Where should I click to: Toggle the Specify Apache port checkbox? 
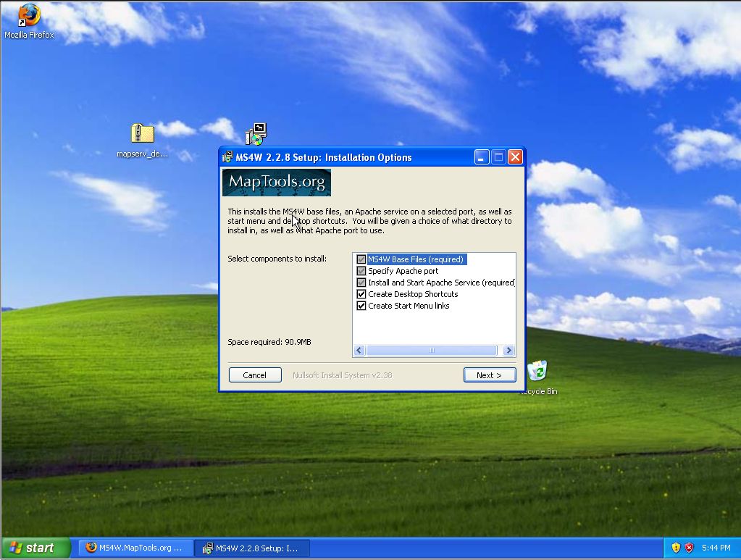(361, 271)
